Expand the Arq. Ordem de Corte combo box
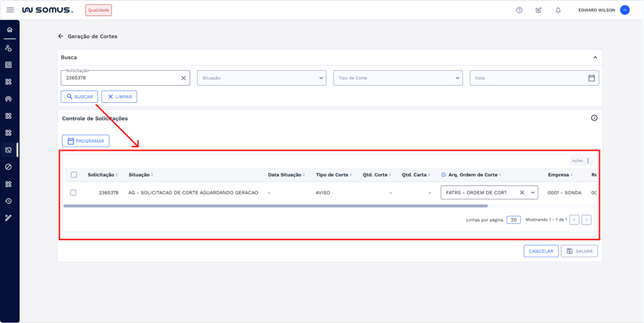The width and height of the screenshot is (644, 323). (533, 193)
